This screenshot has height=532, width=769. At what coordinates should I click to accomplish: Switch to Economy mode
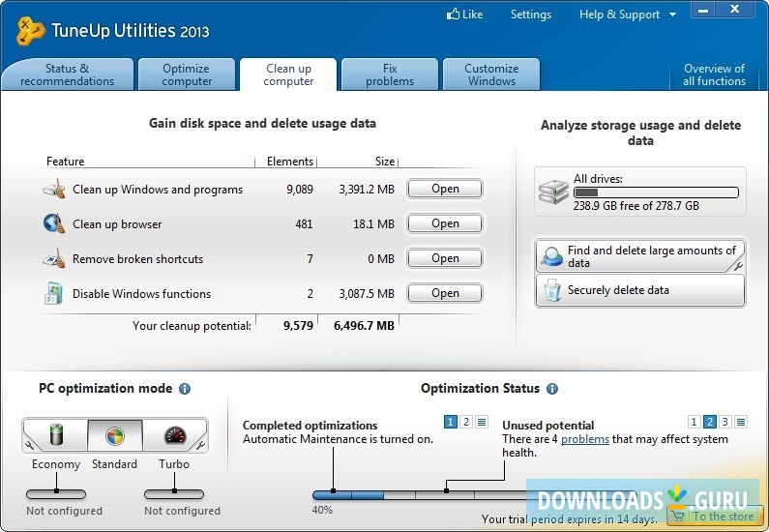(55, 435)
